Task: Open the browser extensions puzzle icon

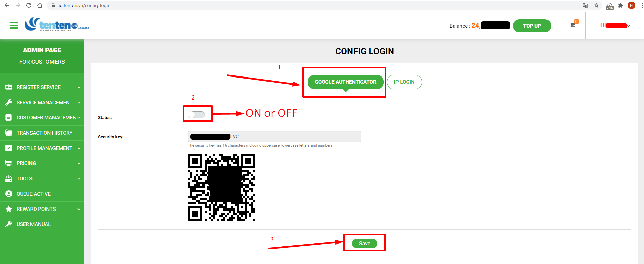Action: 621,5
